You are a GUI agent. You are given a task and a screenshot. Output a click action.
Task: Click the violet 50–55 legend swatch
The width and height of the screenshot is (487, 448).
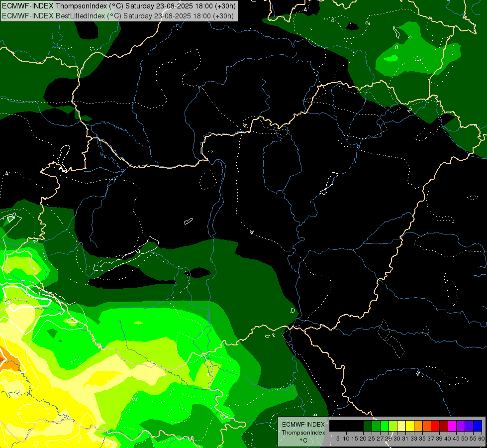pos(469,426)
